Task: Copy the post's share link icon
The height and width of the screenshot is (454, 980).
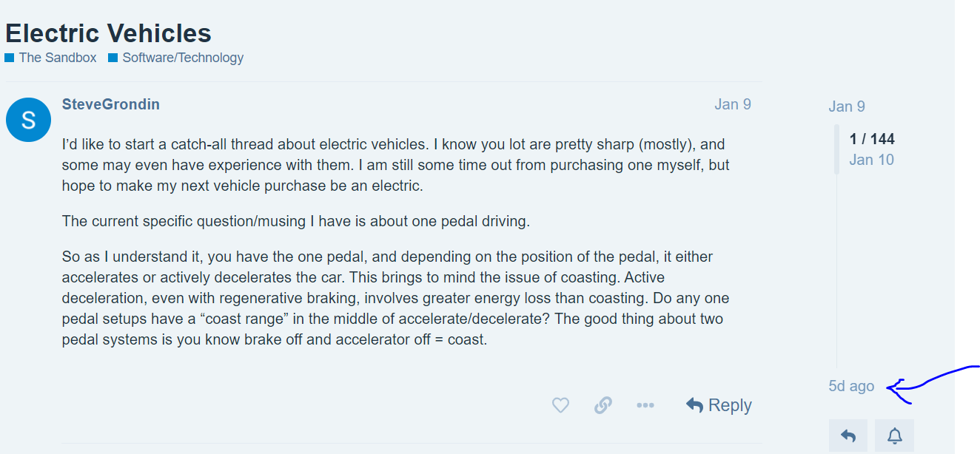Action: 603,405
